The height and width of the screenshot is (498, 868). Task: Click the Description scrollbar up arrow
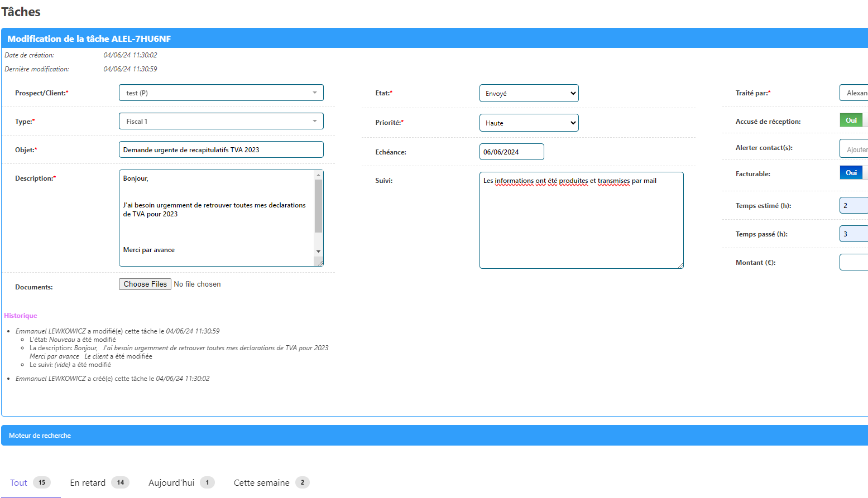(319, 175)
